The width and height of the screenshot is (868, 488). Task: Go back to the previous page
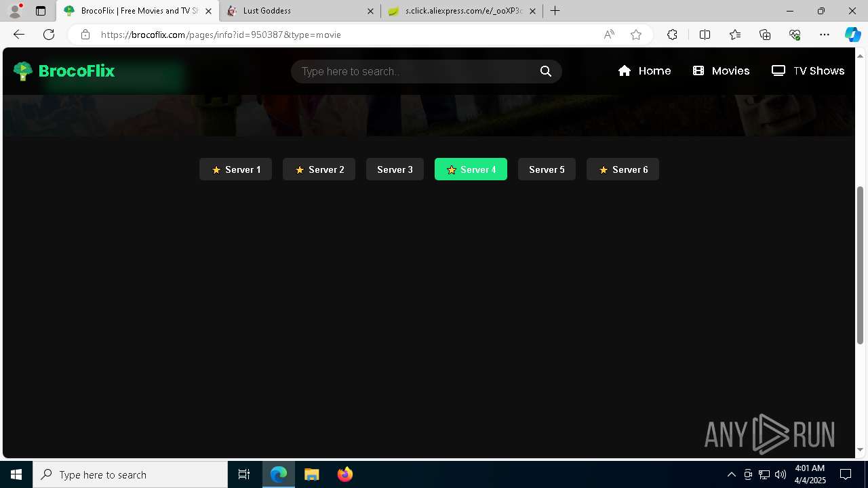pos(19,35)
